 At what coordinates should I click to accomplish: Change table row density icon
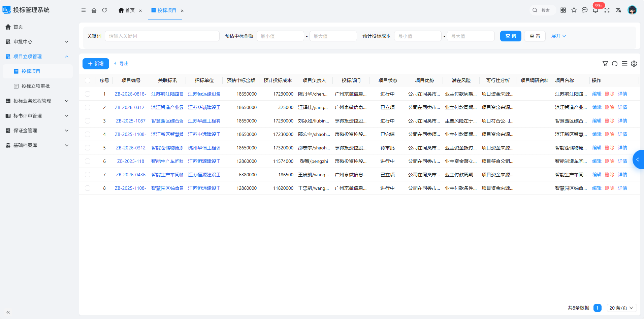click(624, 64)
